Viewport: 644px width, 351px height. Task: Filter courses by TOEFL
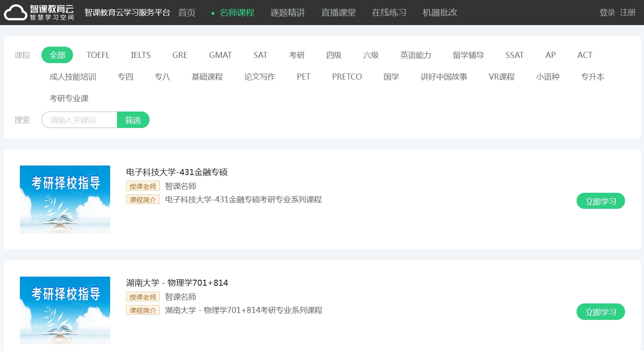click(x=98, y=55)
